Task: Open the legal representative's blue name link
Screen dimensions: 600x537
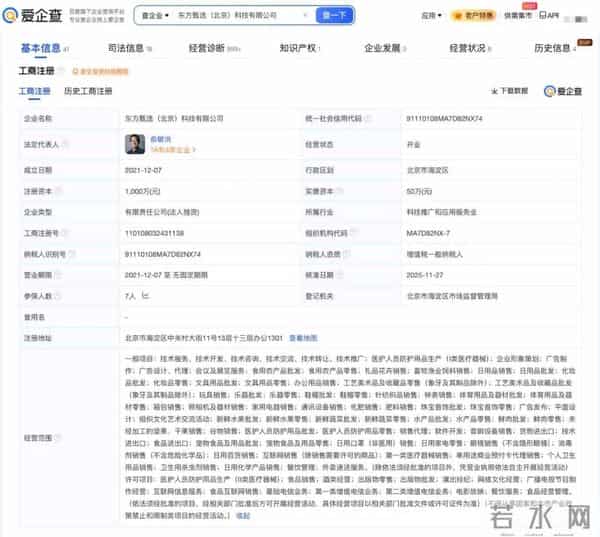Action: (160, 139)
